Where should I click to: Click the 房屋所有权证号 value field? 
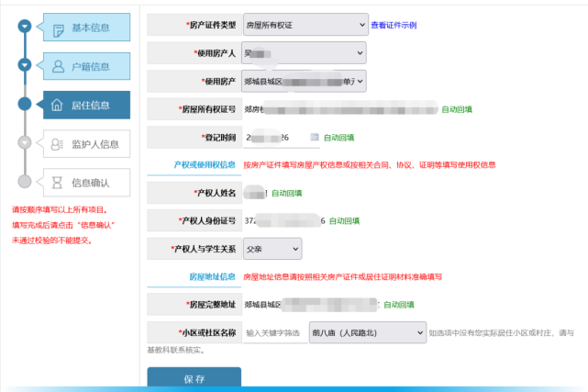[x=341, y=109]
